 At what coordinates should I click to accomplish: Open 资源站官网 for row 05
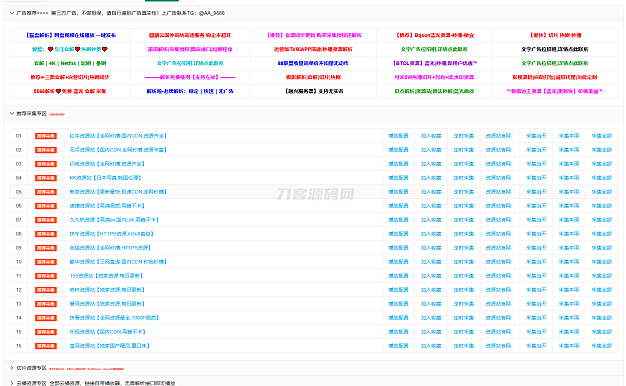498,192
